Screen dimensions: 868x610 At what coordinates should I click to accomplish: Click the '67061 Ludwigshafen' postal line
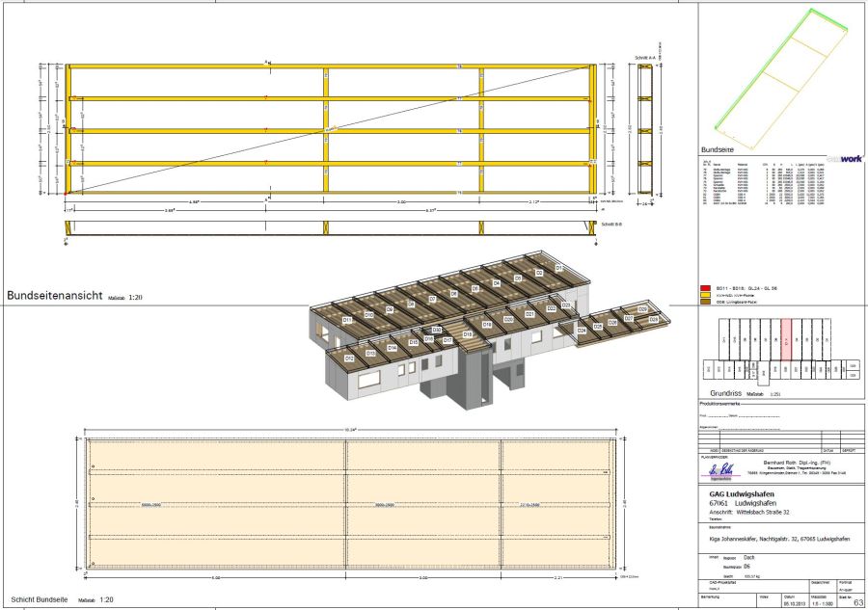(743, 503)
